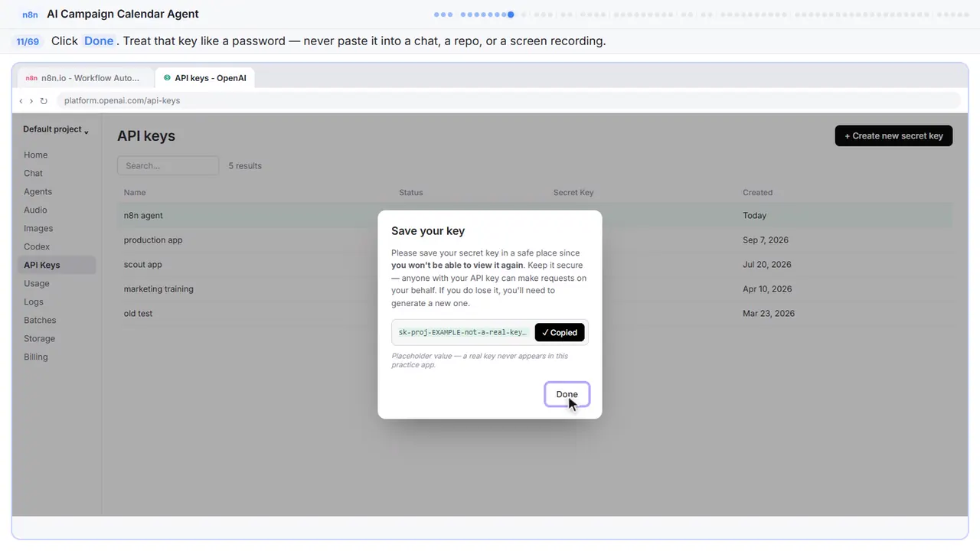980x551 pixels.
Task: Open Usage in the sidebar
Action: point(37,283)
